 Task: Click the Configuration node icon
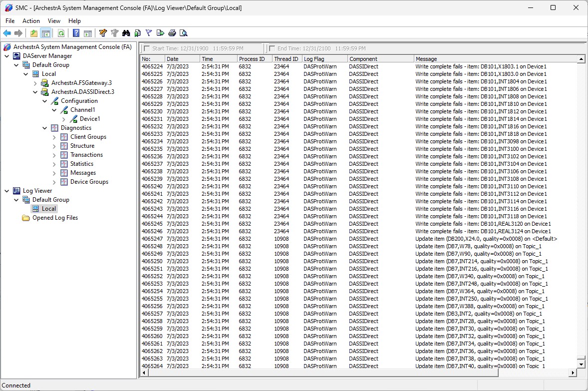tap(54, 101)
